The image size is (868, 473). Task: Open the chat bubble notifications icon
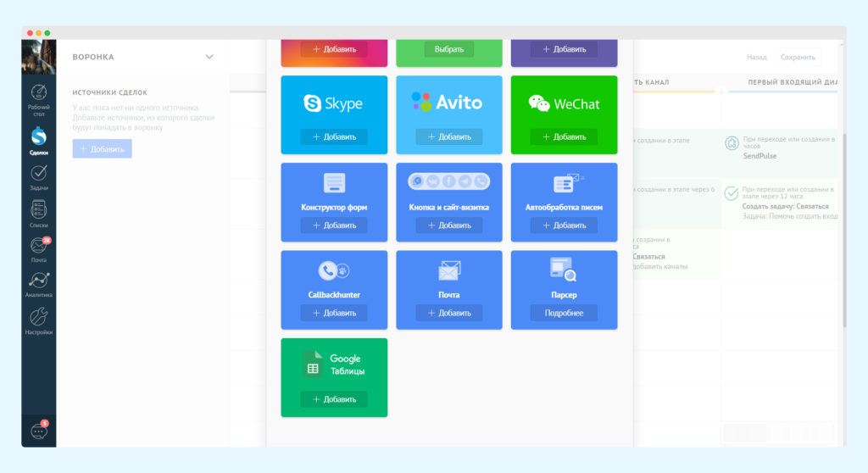(x=39, y=431)
